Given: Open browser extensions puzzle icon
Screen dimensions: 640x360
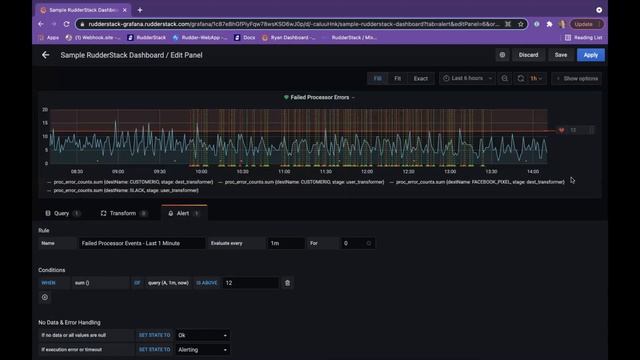Looking at the screenshot, I should pyautogui.click(x=549, y=24).
